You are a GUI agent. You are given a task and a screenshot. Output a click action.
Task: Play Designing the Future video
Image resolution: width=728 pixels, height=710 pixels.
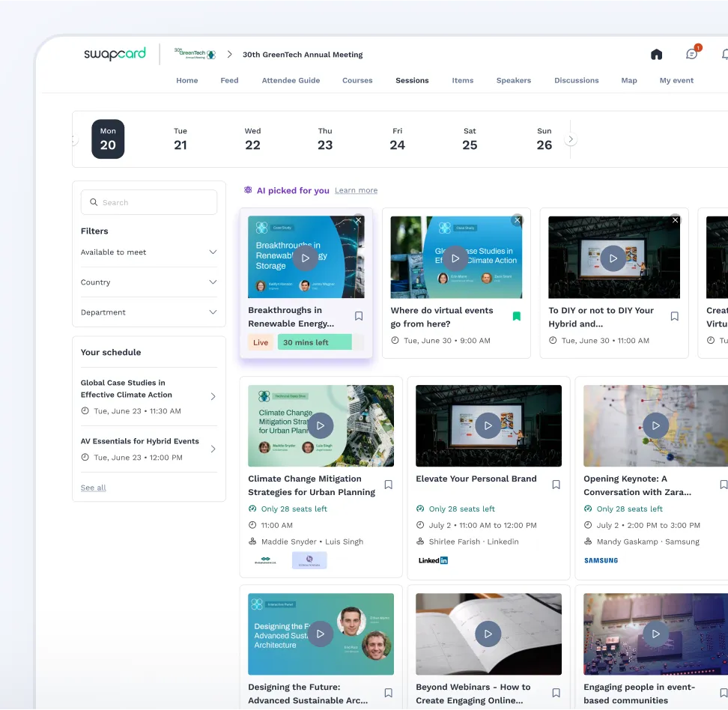(321, 634)
